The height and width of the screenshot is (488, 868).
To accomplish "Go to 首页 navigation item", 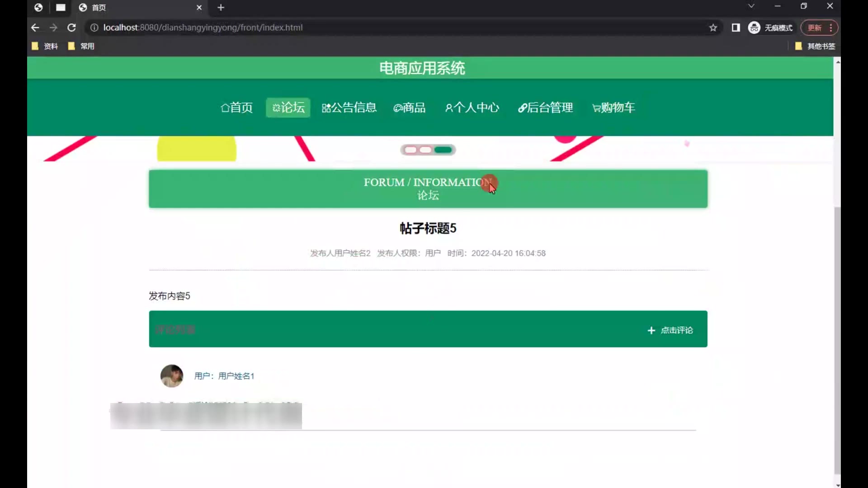I will tap(236, 108).
